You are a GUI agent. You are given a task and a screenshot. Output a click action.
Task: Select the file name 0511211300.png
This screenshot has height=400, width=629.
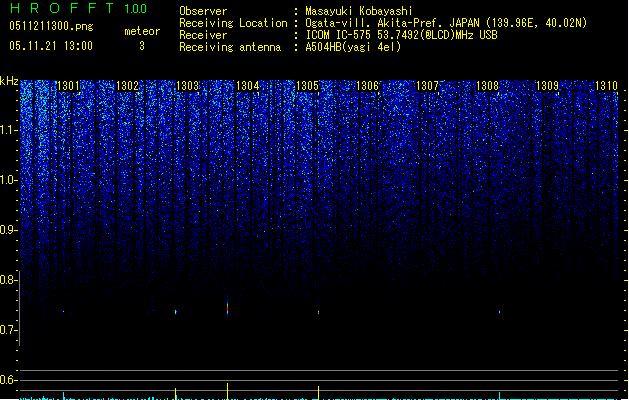pos(51,26)
